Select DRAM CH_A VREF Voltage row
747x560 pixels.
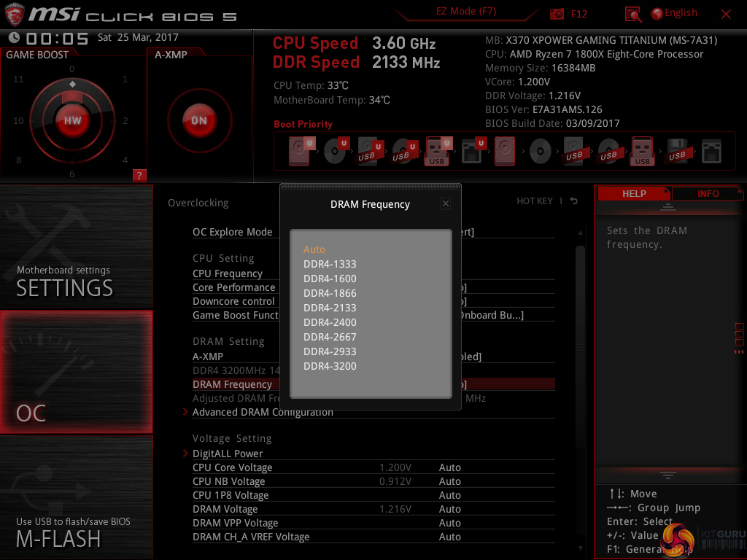(x=373, y=537)
